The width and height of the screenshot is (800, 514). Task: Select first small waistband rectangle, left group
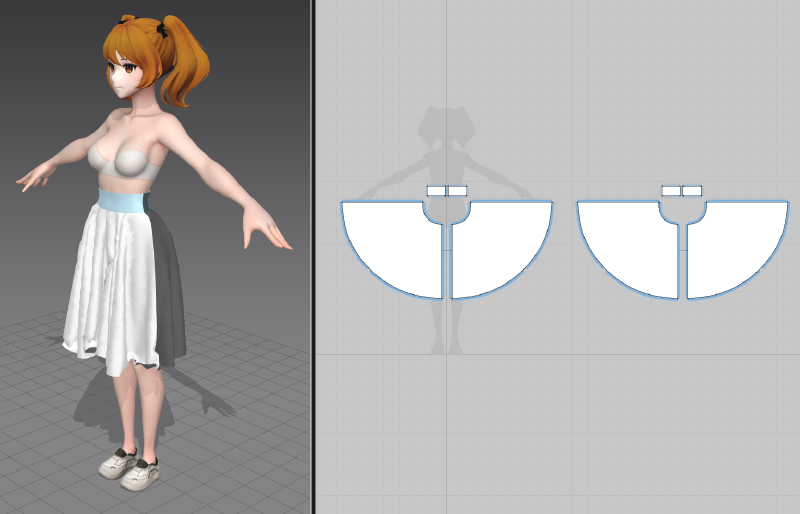436,191
